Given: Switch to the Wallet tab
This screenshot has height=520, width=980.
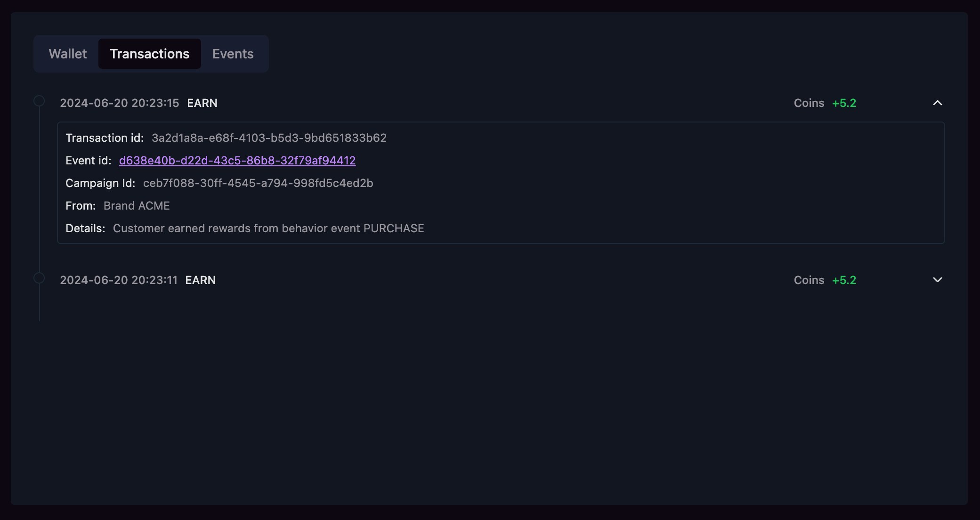Looking at the screenshot, I should point(68,54).
